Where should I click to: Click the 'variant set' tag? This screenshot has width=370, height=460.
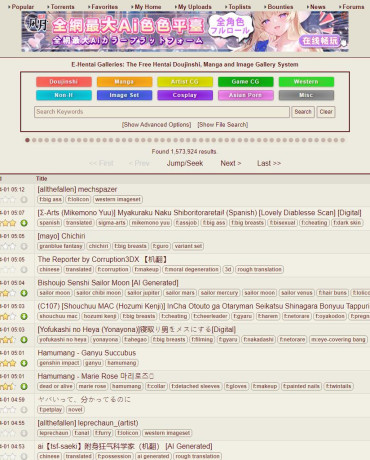[188, 246]
